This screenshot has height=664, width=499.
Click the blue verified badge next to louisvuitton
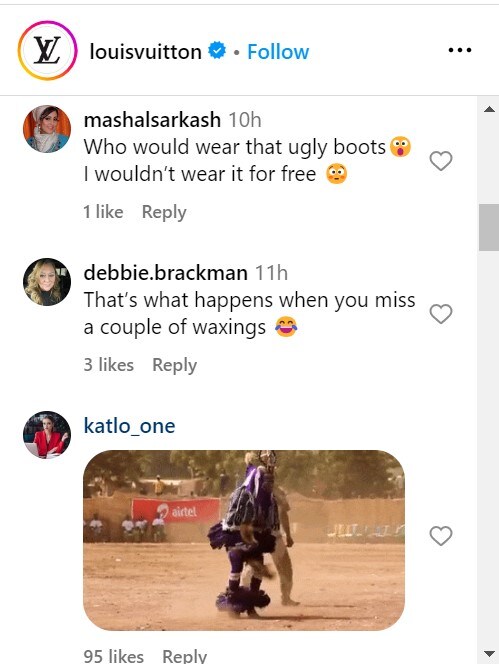click(217, 51)
